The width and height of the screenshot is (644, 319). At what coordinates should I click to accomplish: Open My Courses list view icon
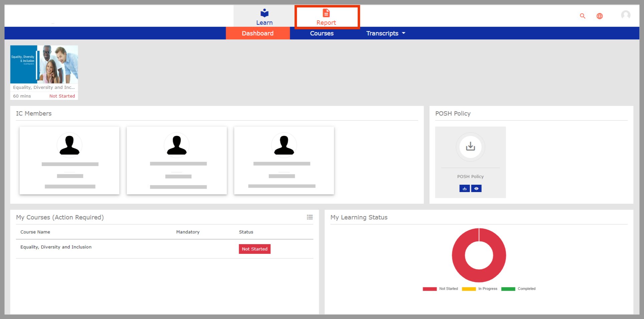pyautogui.click(x=310, y=217)
